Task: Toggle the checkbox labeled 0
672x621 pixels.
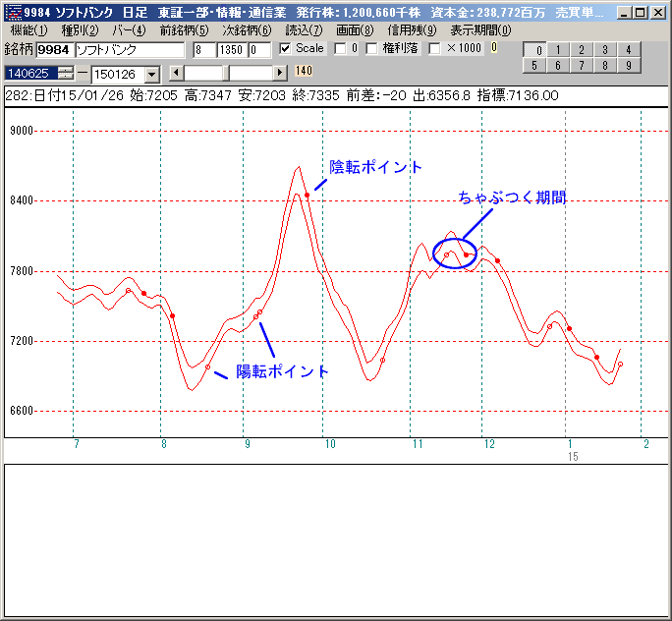Action: pos(340,48)
